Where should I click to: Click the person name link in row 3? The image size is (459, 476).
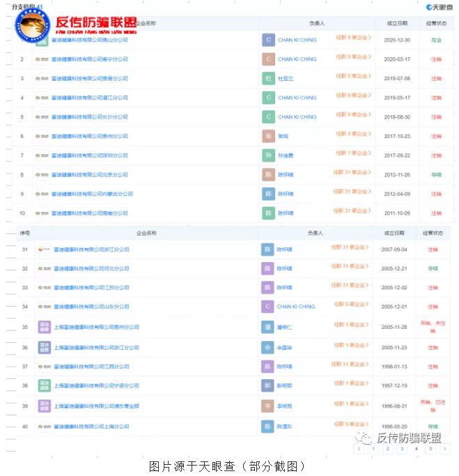pyautogui.click(x=286, y=79)
